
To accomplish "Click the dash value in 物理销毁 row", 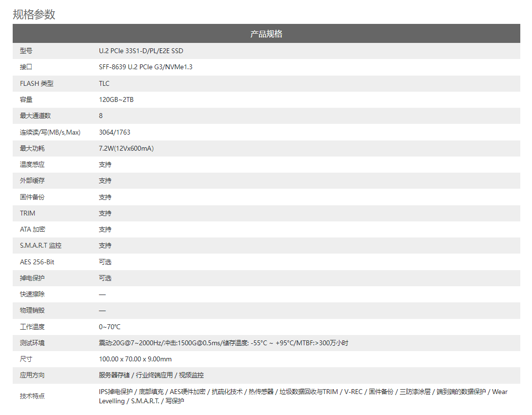I will click(x=102, y=311).
